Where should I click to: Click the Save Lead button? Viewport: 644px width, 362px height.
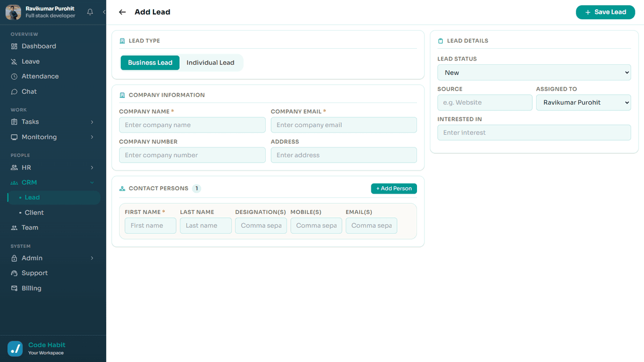tap(605, 12)
